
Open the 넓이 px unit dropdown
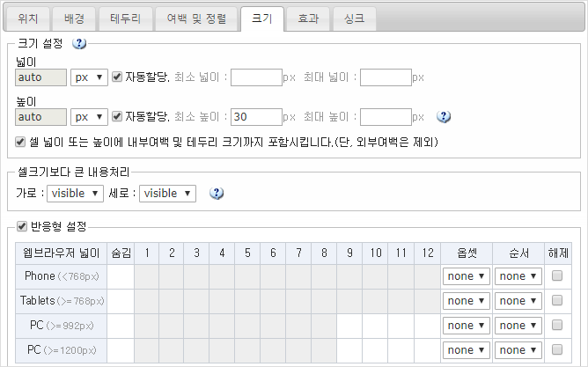90,77
